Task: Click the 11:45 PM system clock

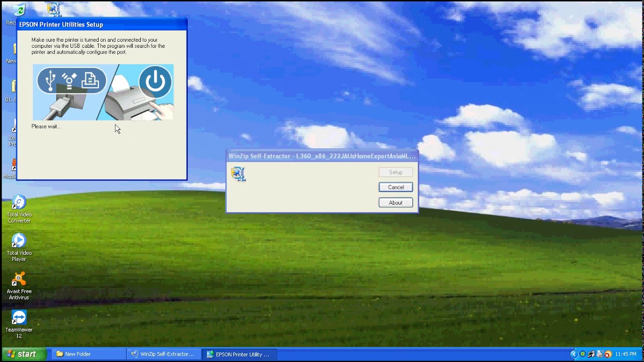Action: 625,354
